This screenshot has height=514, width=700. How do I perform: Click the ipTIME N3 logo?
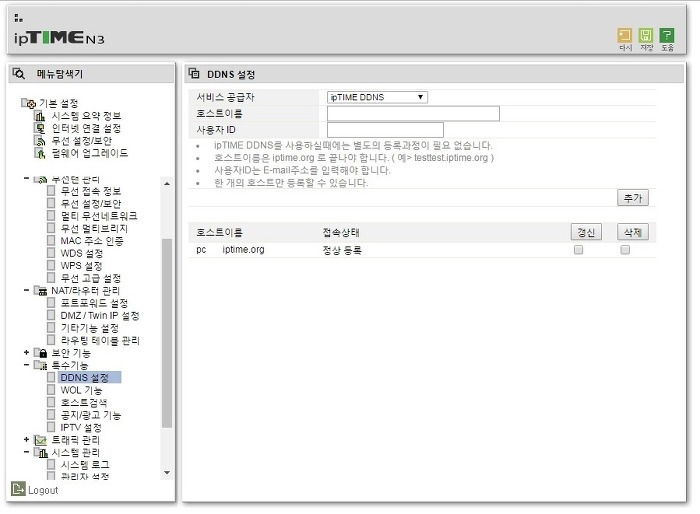[x=59, y=38]
